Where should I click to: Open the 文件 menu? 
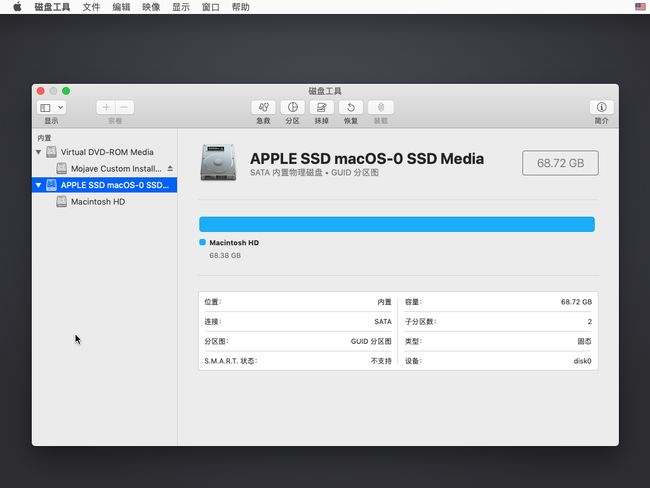[x=91, y=7]
